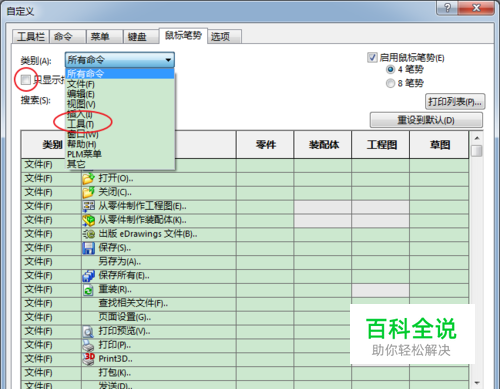The height and width of the screenshot is (389, 500).
Task: Choose PLM菜单 in the category dropdown list
Action: 120,154
